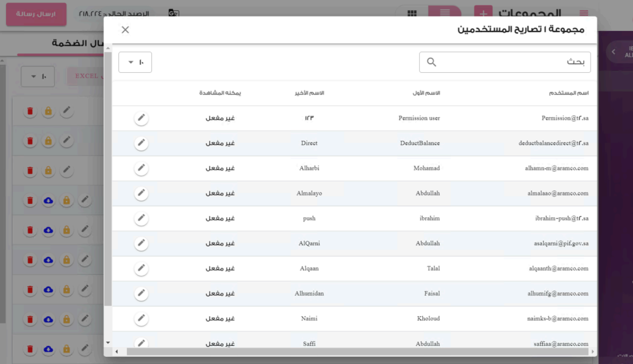Click first name "Mohamad"
The height and width of the screenshot is (364, 633).
click(426, 168)
